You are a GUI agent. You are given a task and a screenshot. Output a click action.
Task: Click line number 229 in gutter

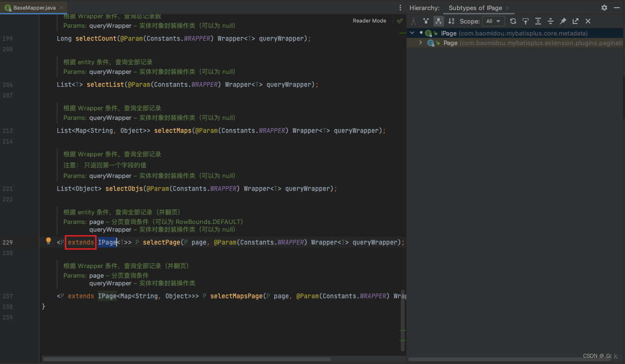pyautogui.click(x=7, y=242)
